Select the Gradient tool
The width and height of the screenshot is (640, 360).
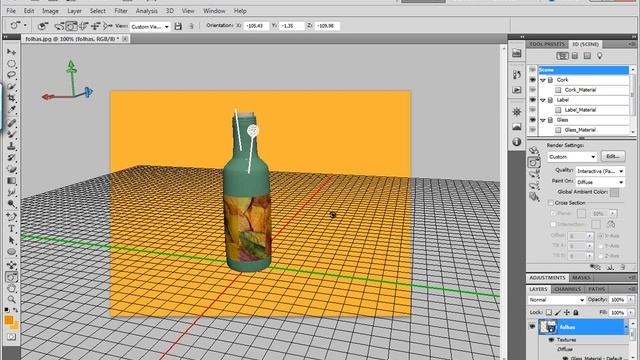point(11,180)
